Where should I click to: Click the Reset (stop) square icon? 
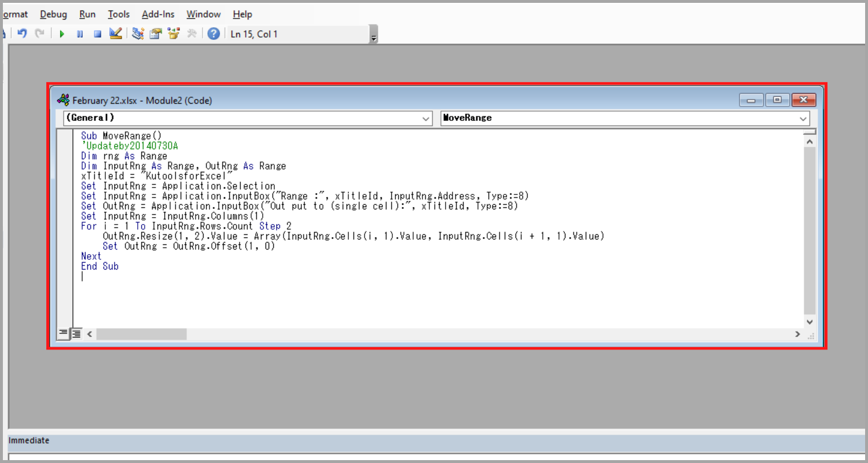(x=98, y=34)
